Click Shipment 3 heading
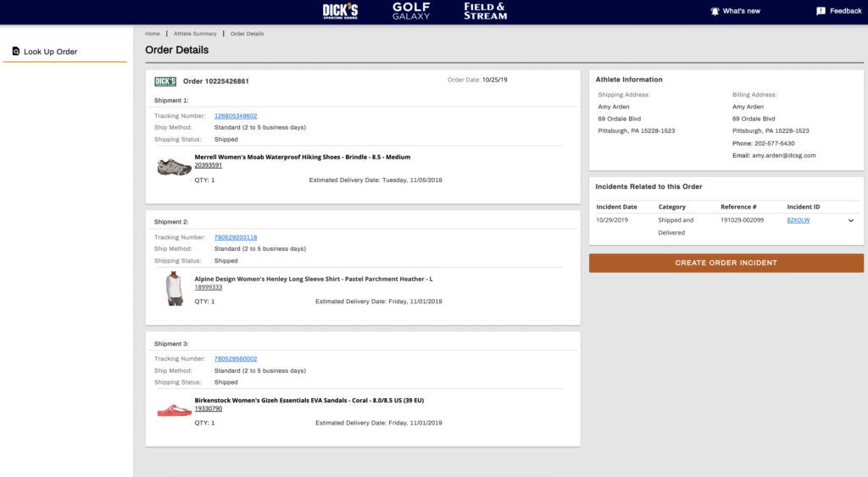Screen dimensions: 868x477 click(171, 344)
